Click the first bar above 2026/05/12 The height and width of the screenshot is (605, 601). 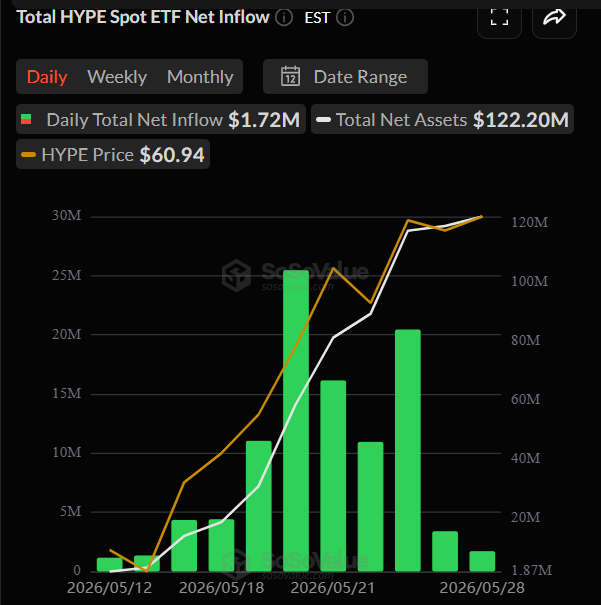tap(110, 564)
